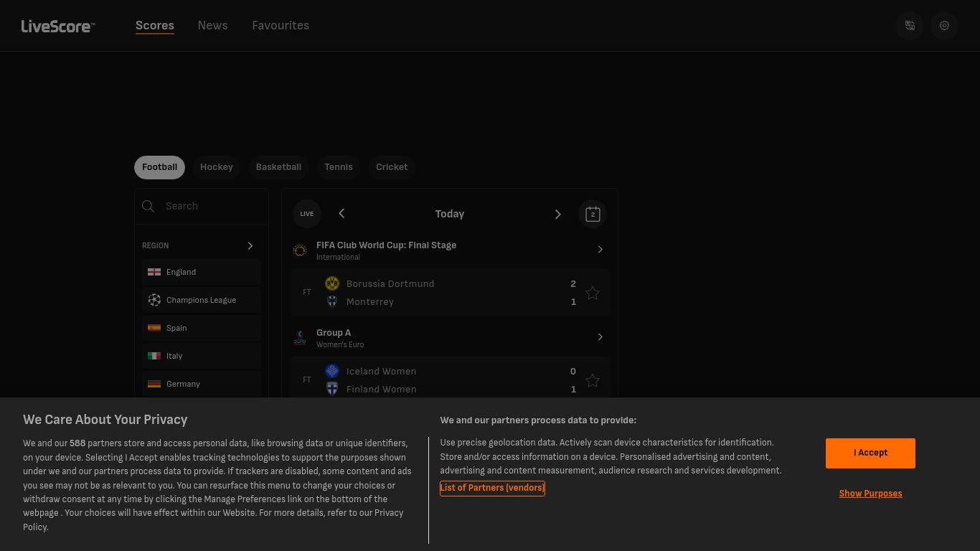The width and height of the screenshot is (980, 551).
Task: Click the Borussia Dortmund crest
Action: 332,283
